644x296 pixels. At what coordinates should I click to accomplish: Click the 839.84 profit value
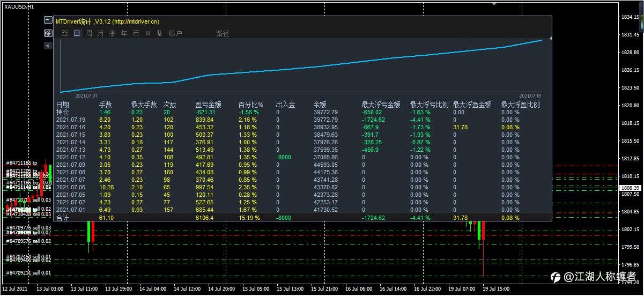click(x=204, y=120)
